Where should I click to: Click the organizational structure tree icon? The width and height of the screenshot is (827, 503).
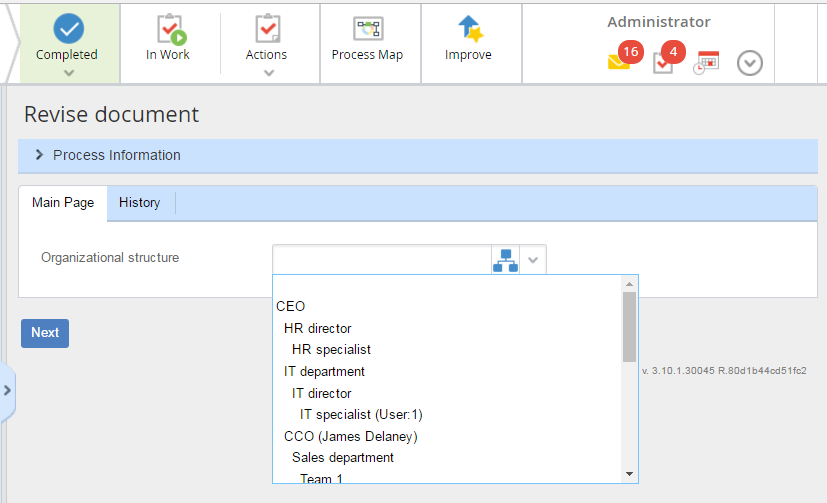505,260
